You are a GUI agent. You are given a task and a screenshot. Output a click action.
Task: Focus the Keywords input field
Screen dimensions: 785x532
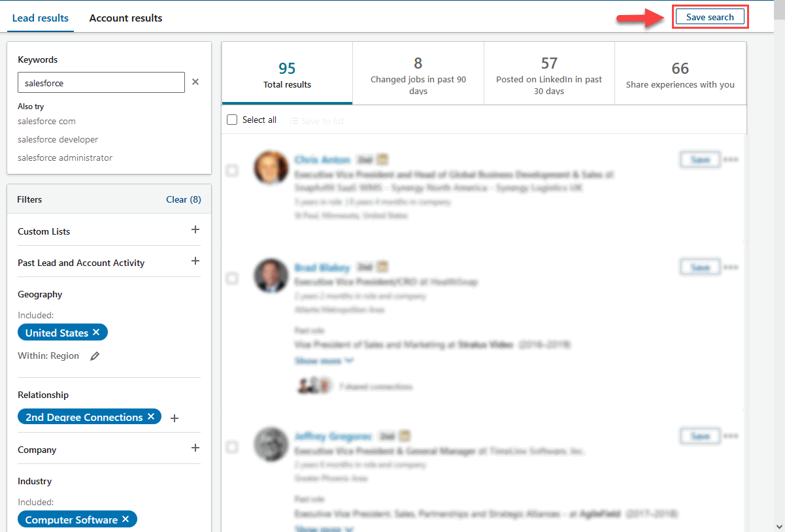[x=101, y=82]
